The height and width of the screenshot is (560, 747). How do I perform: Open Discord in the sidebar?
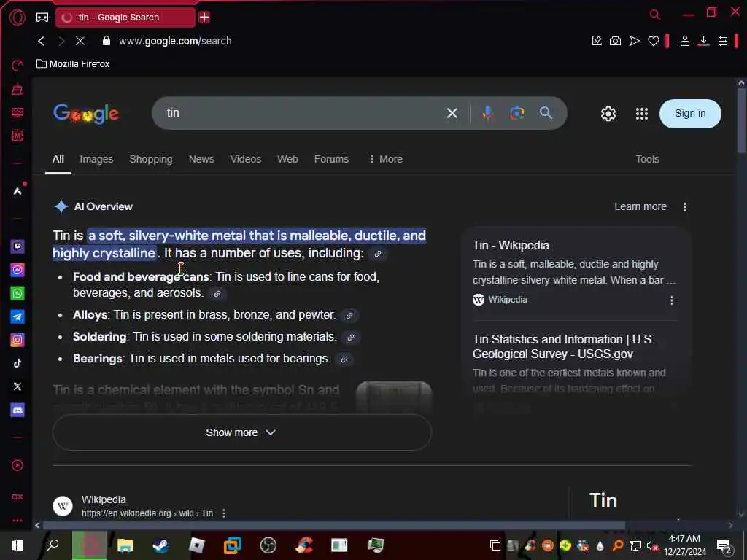pyautogui.click(x=18, y=410)
